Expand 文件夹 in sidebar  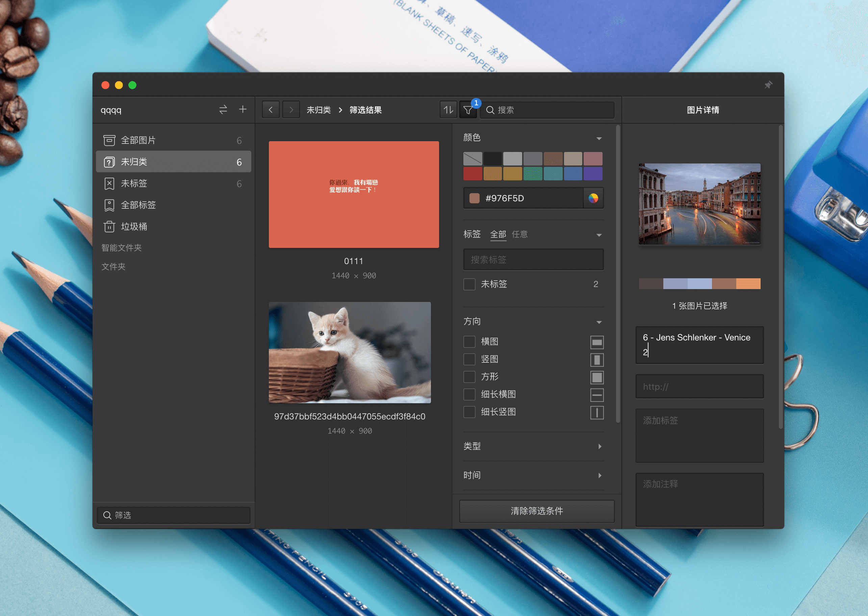point(113,267)
